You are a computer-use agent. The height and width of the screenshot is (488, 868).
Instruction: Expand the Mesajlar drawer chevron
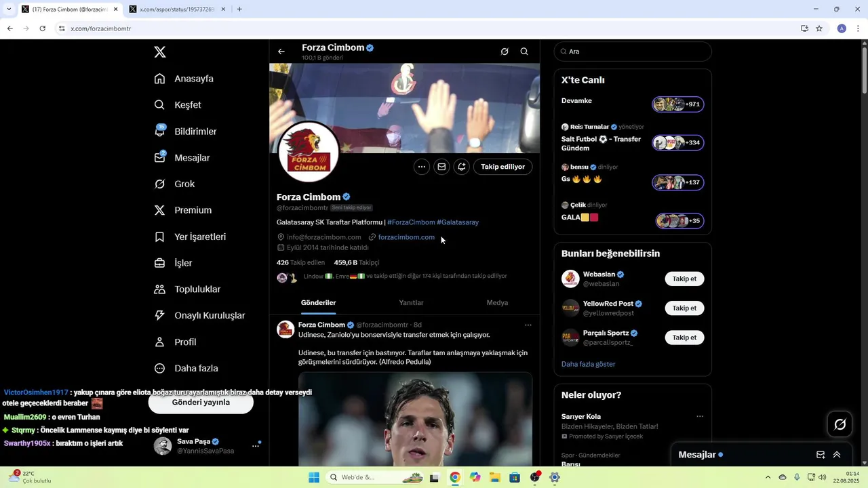click(x=837, y=455)
